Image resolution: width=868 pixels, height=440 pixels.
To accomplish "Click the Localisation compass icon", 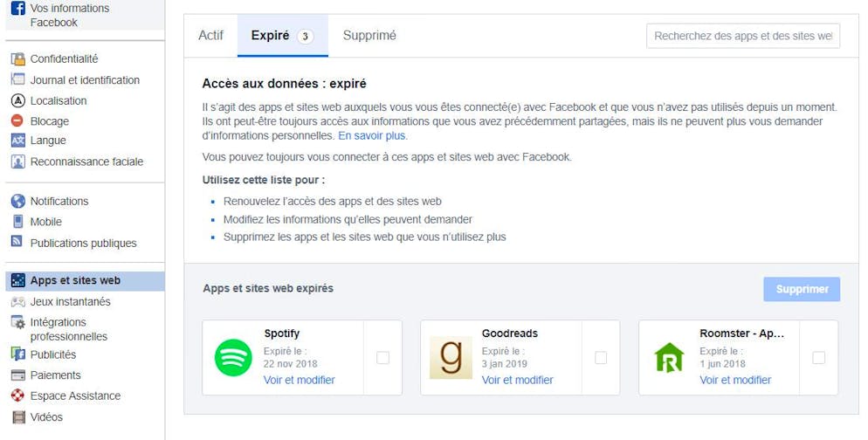I will 18,100.
